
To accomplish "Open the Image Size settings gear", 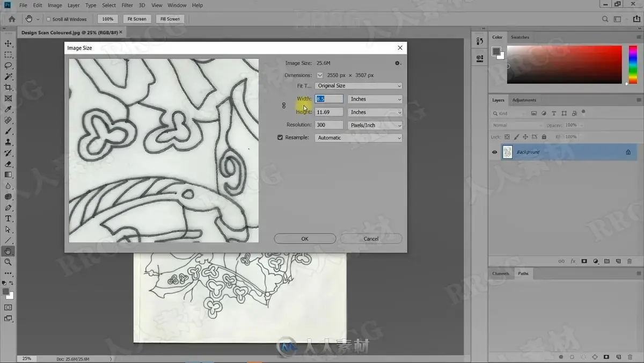I will 398,63.
